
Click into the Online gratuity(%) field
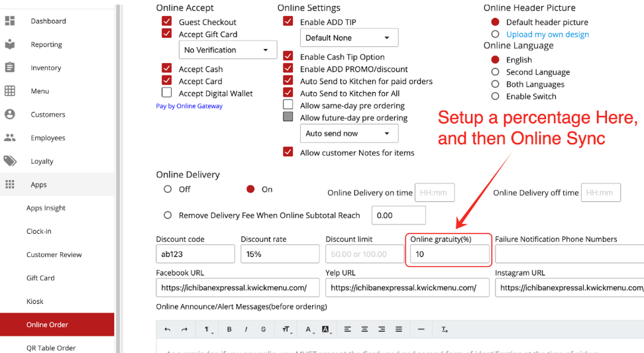pos(450,254)
